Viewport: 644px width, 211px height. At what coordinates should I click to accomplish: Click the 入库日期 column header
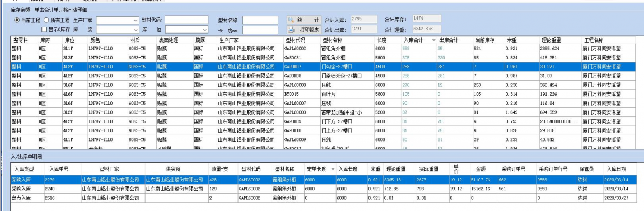point(620,168)
